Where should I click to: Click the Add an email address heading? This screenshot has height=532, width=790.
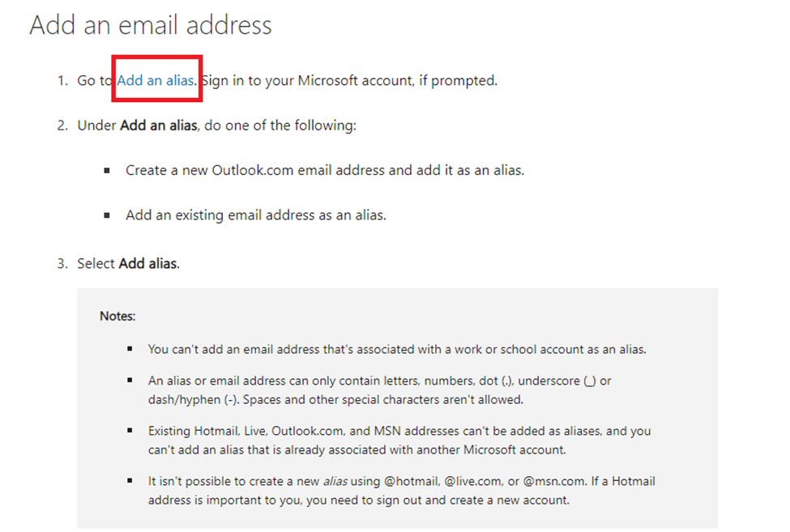(x=150, y=24)
